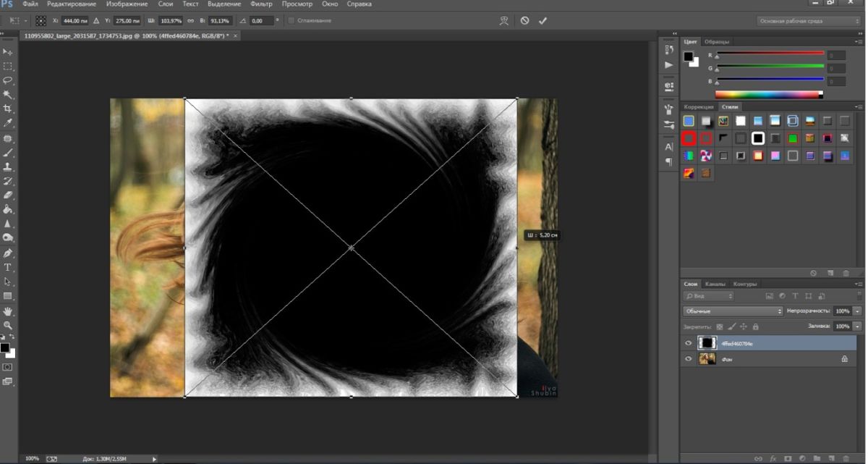Pick a color from the spectrum bar
The image size is (868, 464).
pyautogui.click(x=767, y=93)
